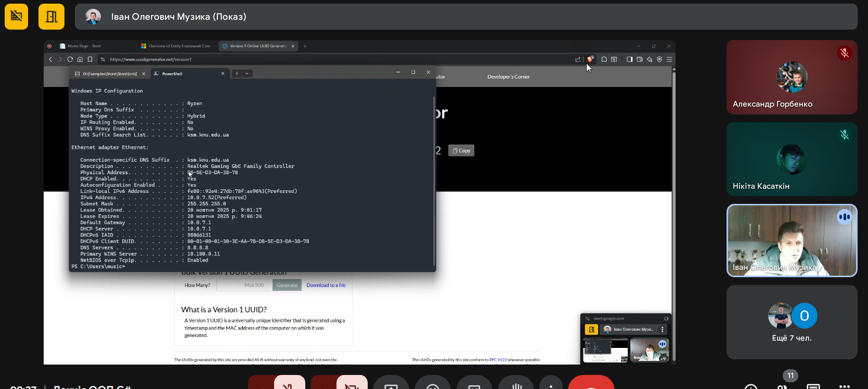
Task: Click the present screen button
Action: point(391,382)
